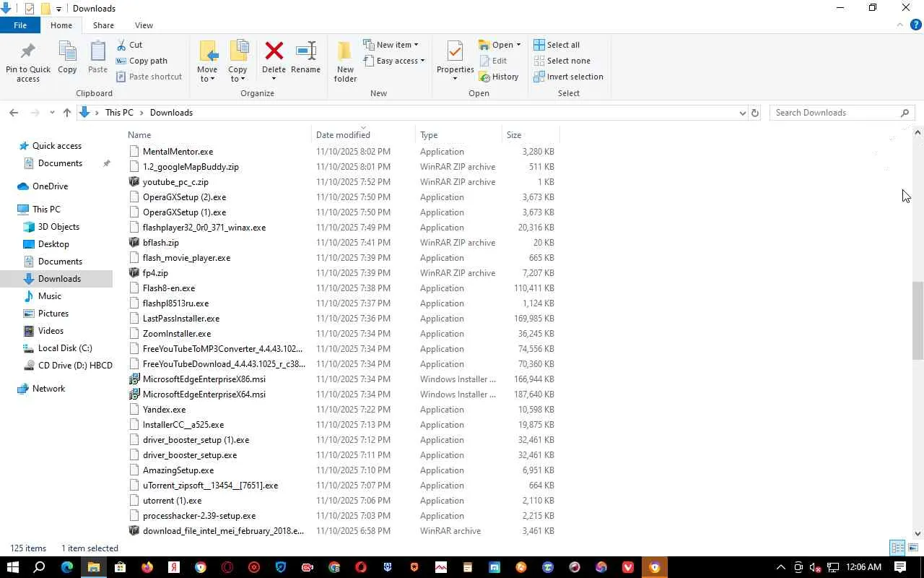Click inside the Search Downloads field
The image size is (924, 578).
pyautogui.click(x=834, y=113)
